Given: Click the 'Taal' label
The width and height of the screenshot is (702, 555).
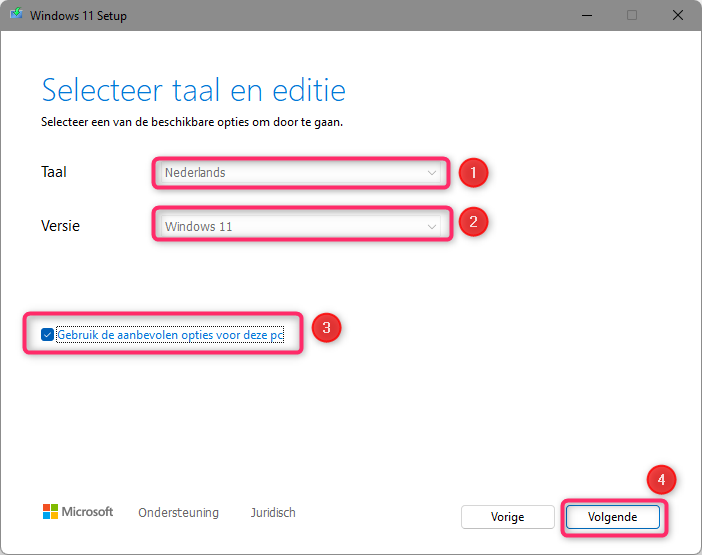Looking at the screenshot, I should [x=54, y=172].
